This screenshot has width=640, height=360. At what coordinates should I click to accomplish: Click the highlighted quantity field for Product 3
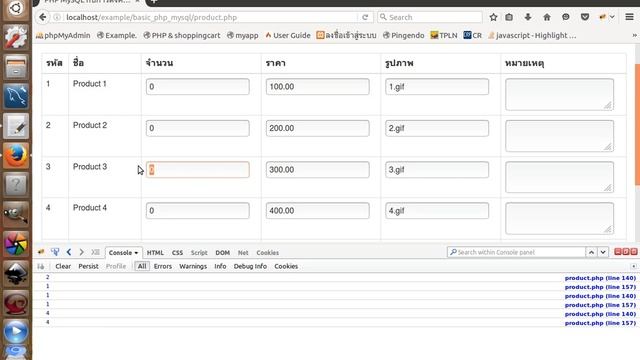click(x=198, y=169)
